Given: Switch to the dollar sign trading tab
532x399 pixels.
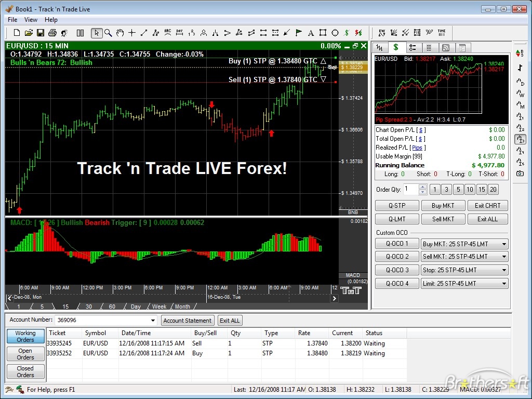Looking at the screenshot, I should click(395, 47).
